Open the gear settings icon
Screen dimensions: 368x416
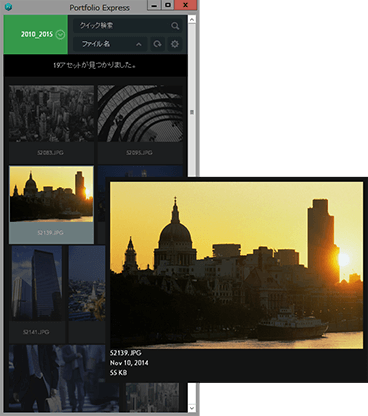coord(175,44)
